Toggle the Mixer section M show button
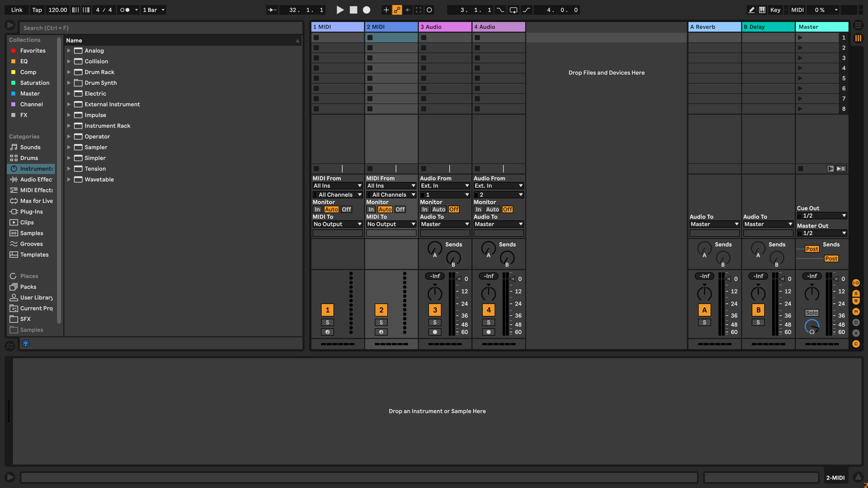Screen dimensions: 868x488 (856, 311)
